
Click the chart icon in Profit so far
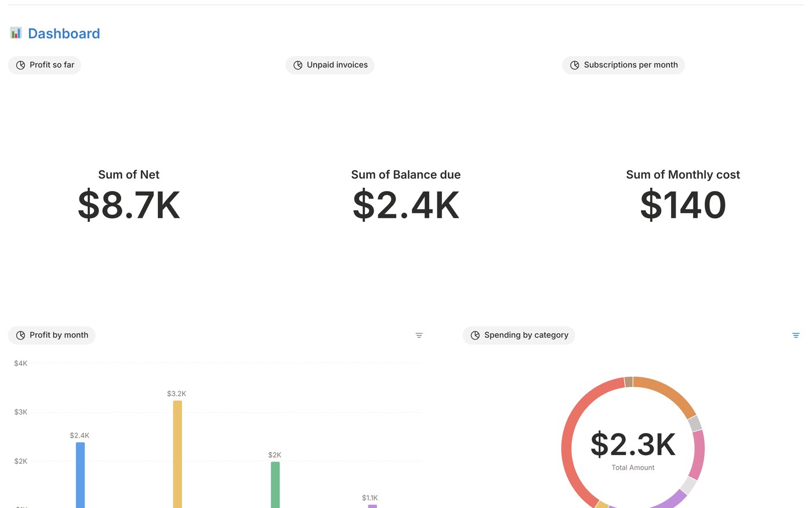(20, 65)
